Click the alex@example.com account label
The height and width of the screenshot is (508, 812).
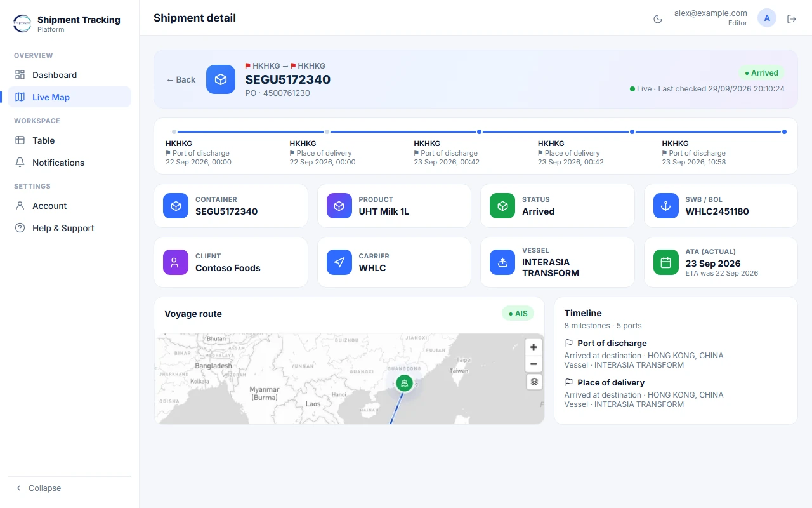coord(710,13)
